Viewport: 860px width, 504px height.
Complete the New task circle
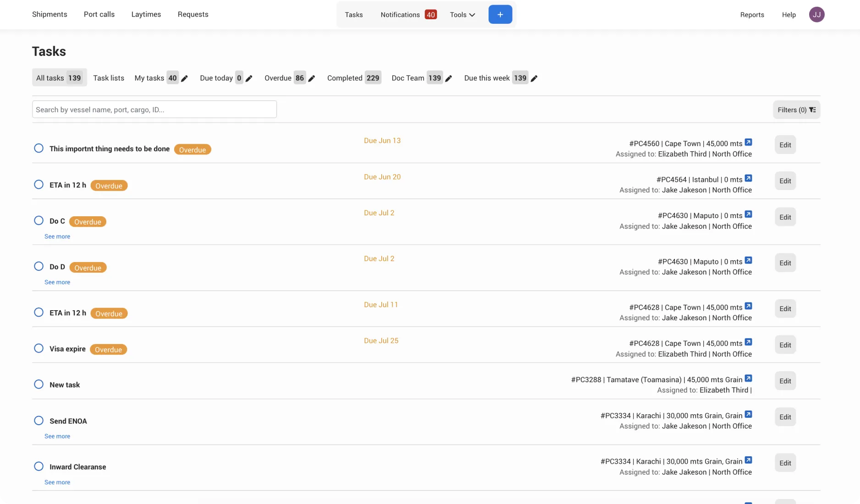39,384
